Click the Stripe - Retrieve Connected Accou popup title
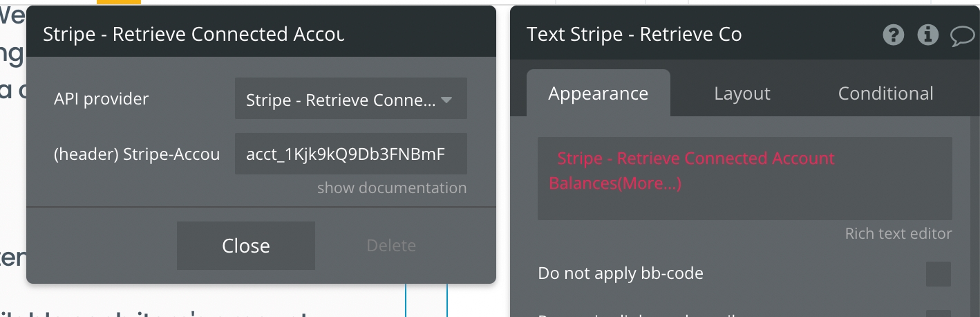The image size is (980, 317). [194, 34]
